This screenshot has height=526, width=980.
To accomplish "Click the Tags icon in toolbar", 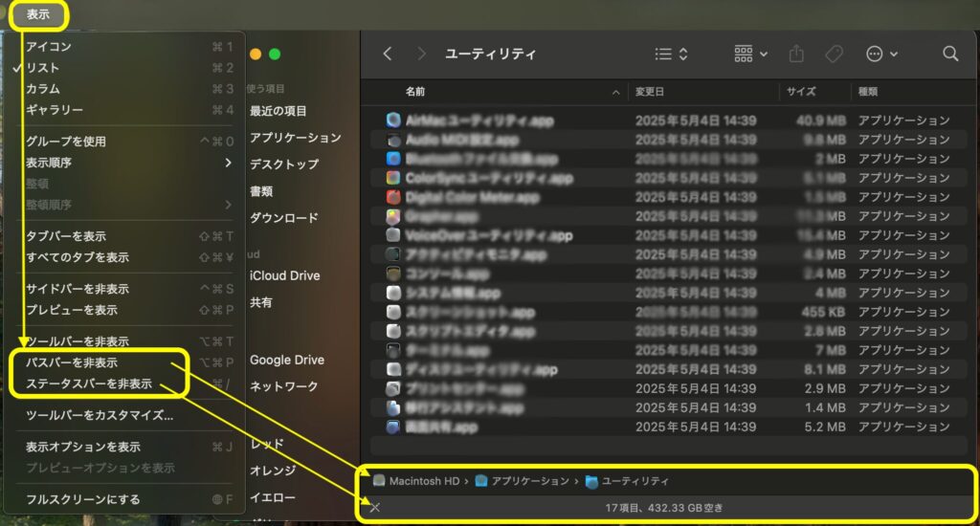I will (834, 55).
